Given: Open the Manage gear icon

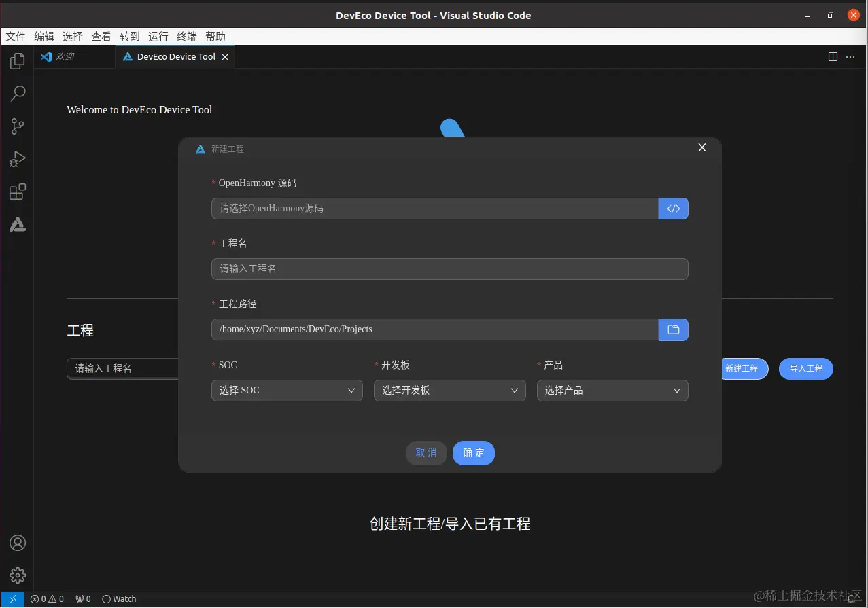Looking at the screenshot, I should click(x=18, y=575).
